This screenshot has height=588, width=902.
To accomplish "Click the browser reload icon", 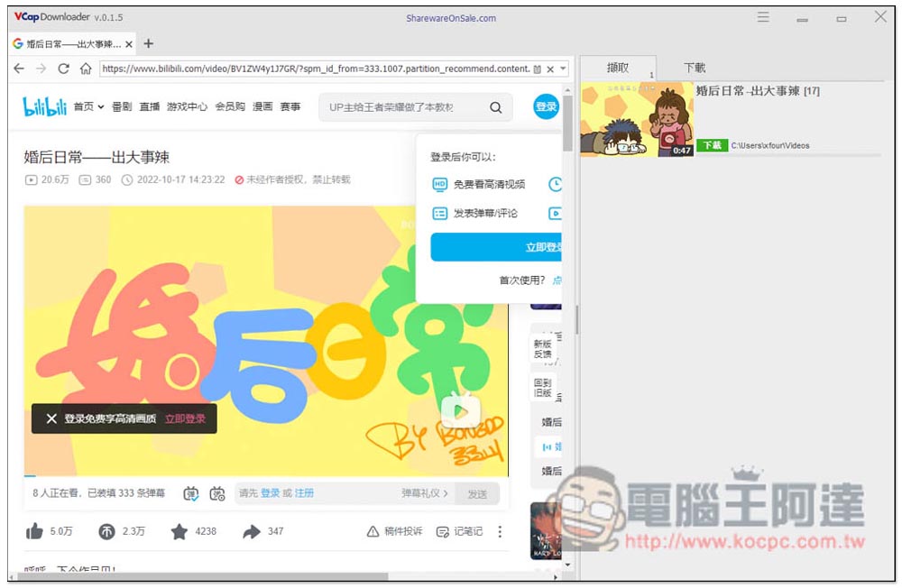I will pyautogui.click(x=63, y=69).
